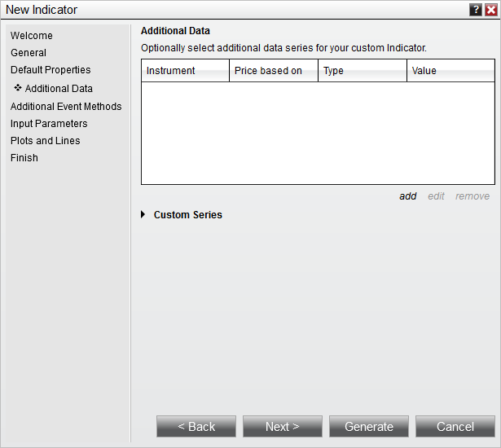Go to the Welcome step
The image size is (501, 448).
coord(32,36)
